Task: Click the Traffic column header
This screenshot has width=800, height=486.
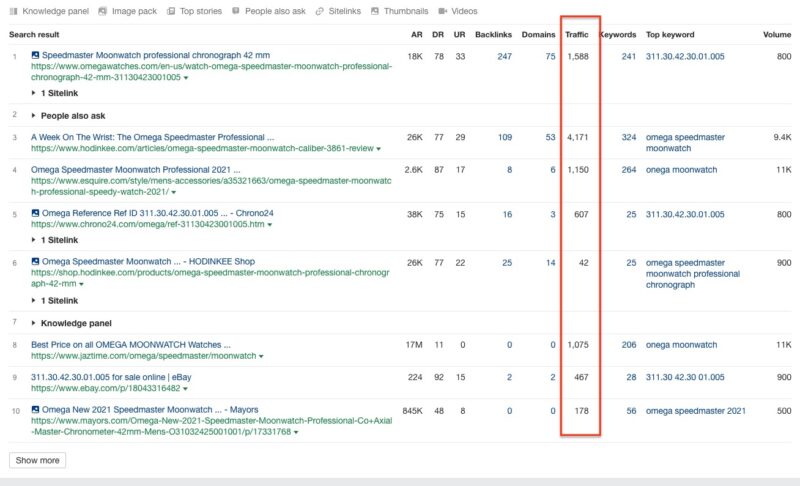Action: coord(577,35)
